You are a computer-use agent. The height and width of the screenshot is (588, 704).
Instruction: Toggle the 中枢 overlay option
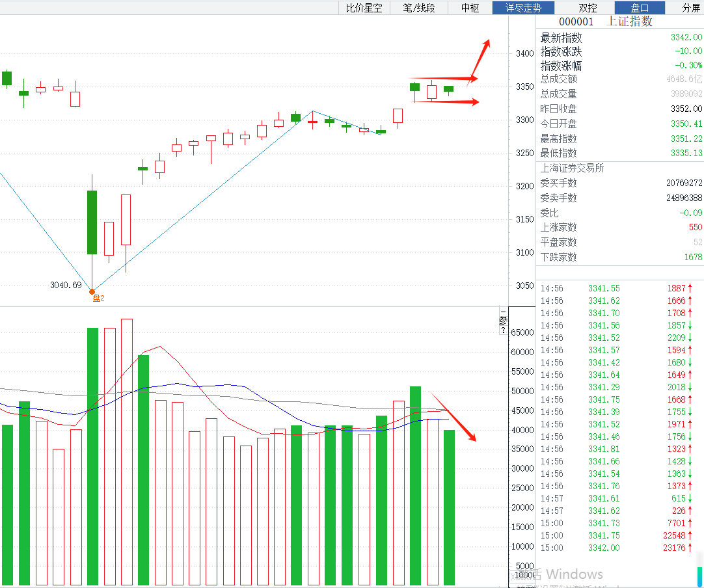click(470, 8)
